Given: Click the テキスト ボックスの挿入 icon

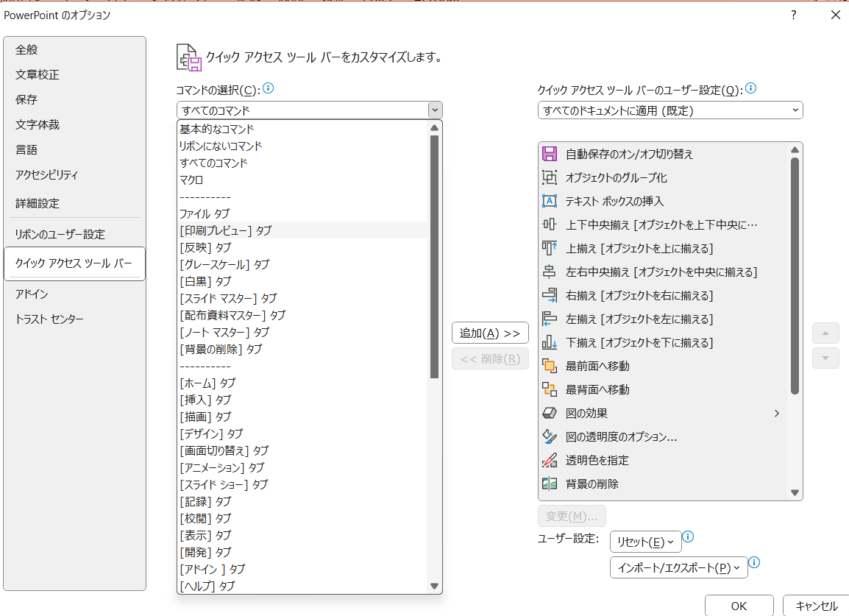Looking at the screenshot, I should [x=549, y=201].
